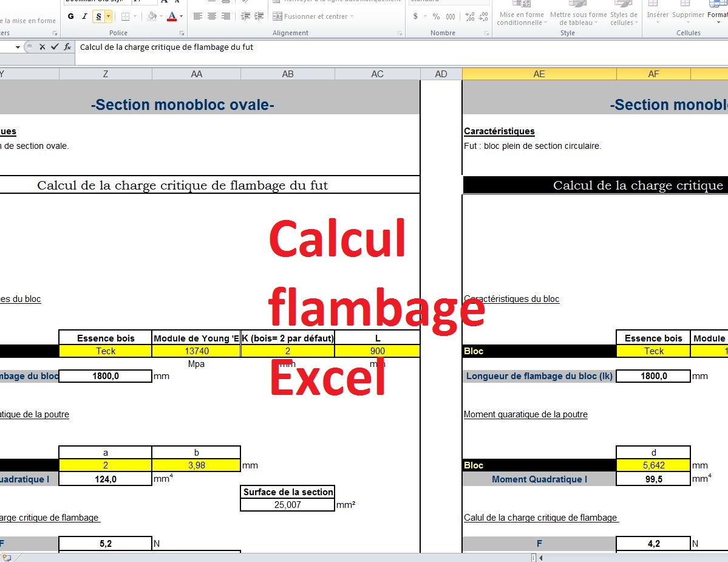Screen dimensions: 728x562
Task: Decrease decimal places icon
Action: click(483, 16)
